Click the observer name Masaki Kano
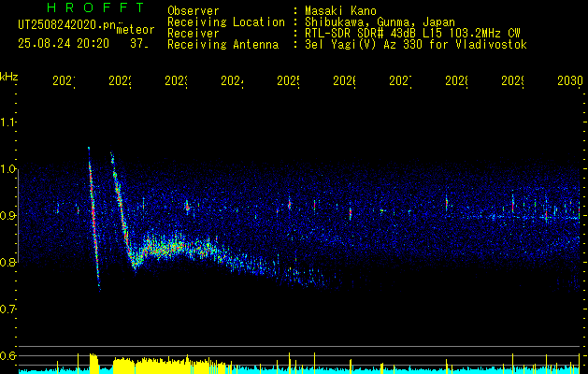588x374 pixels. [340, 11]
